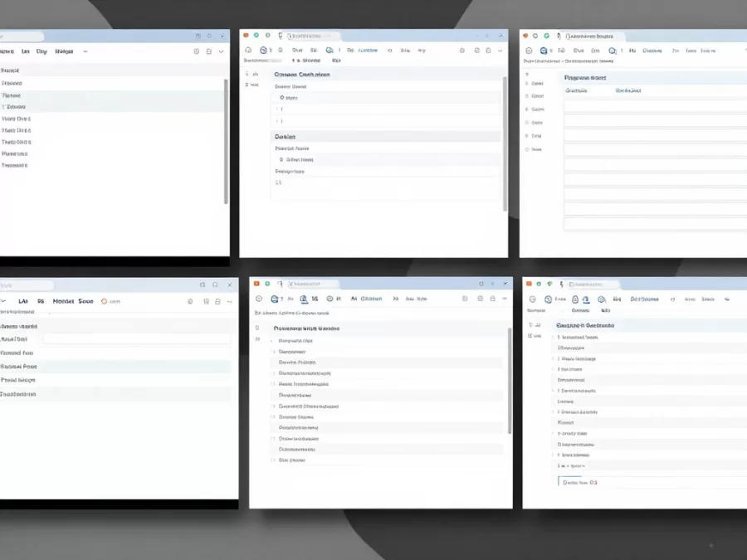The width and height of the screenshot is (747, 560).
Task: Click the first round toolbar icon in top-right window
Action: pos(529,51)
